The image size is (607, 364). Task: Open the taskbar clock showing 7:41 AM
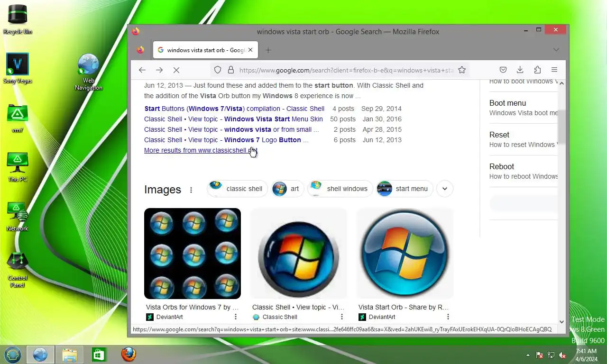586,355
